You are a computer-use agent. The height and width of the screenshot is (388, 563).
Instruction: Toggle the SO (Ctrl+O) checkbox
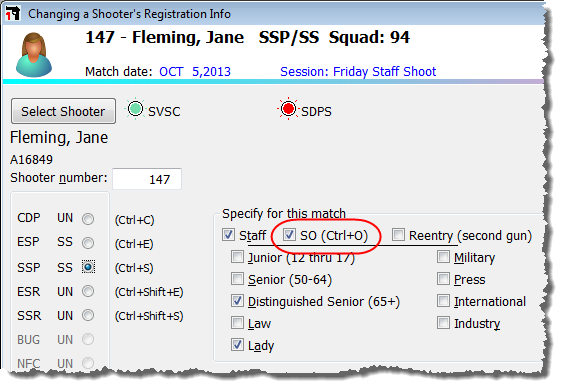tap(289, 235)
